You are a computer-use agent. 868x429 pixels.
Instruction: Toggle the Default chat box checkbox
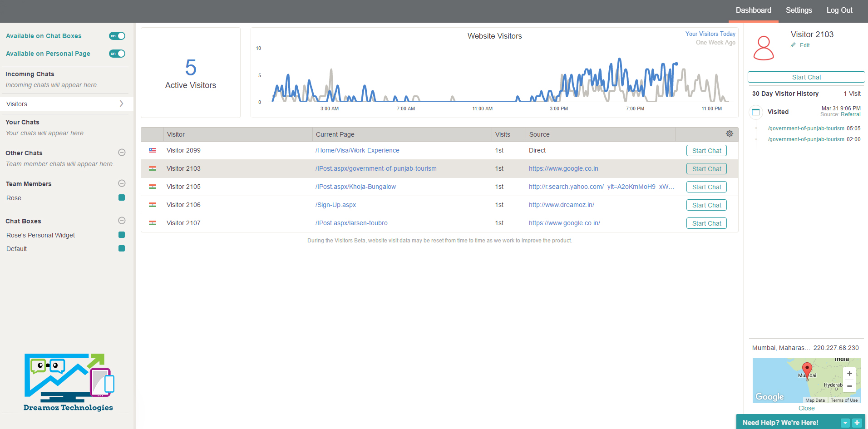(x=122, y=248)
